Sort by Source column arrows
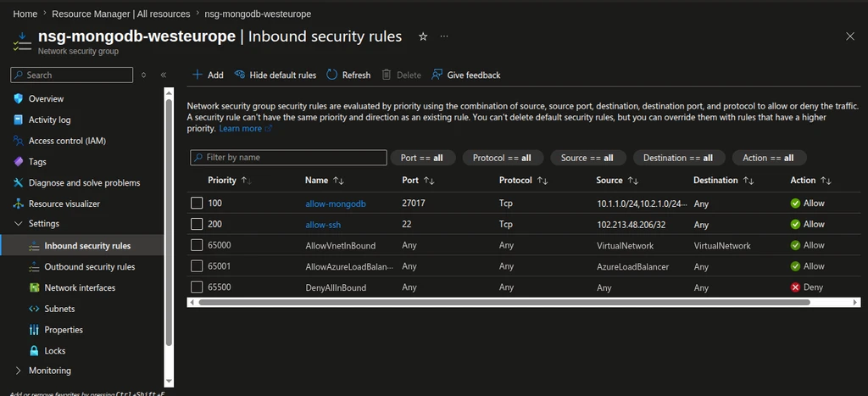This screenshot has height=396, width=868. click(x=633, y=181)
